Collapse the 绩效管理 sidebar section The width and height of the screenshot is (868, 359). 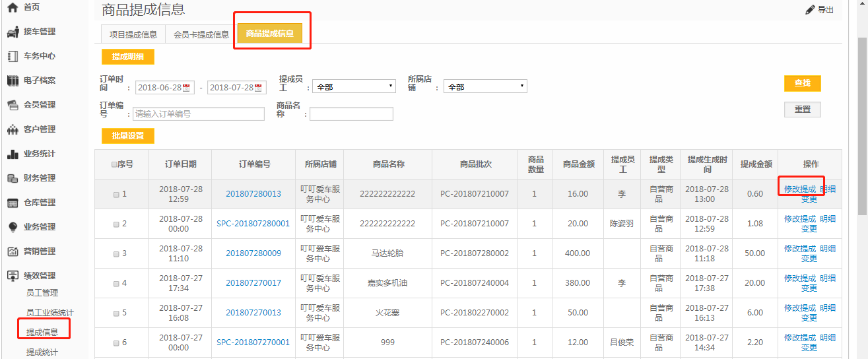coord(40,276)
